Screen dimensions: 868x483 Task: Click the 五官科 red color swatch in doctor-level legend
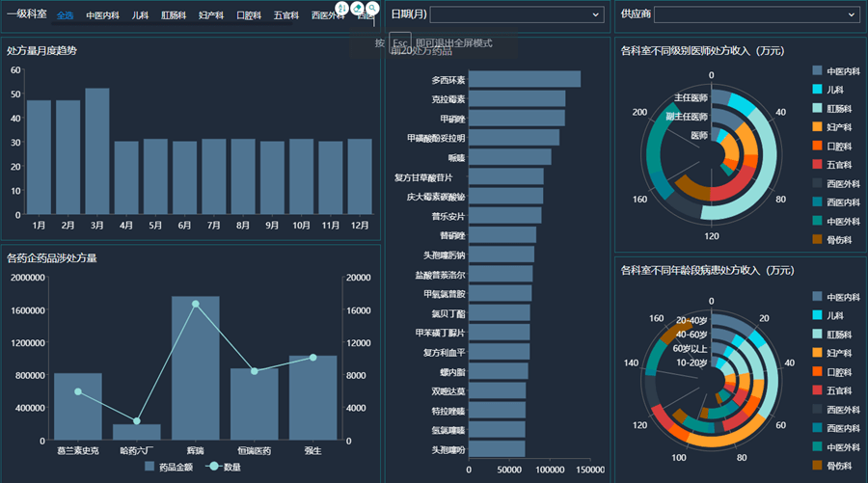point(818,164)
